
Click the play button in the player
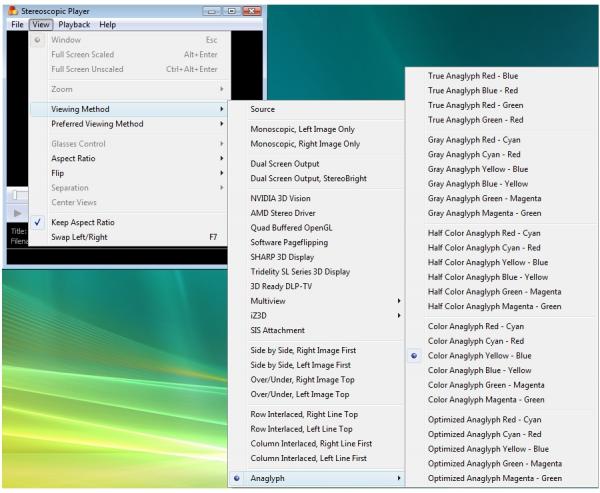pos(17,213)
